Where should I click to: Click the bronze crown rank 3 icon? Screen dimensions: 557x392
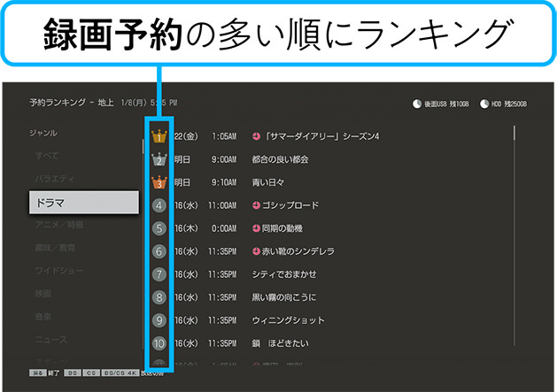159,182
